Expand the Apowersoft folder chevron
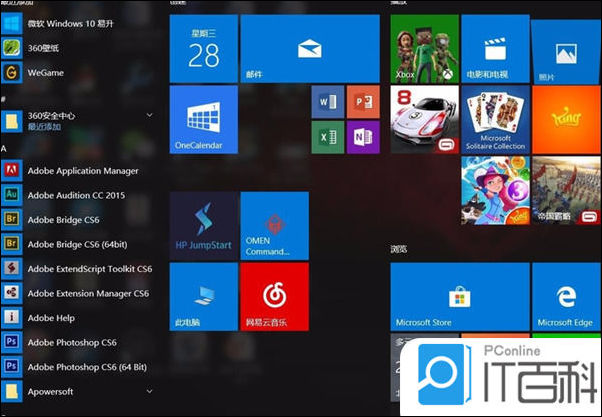This screenshot has height=417, width=602. point(150,391)
